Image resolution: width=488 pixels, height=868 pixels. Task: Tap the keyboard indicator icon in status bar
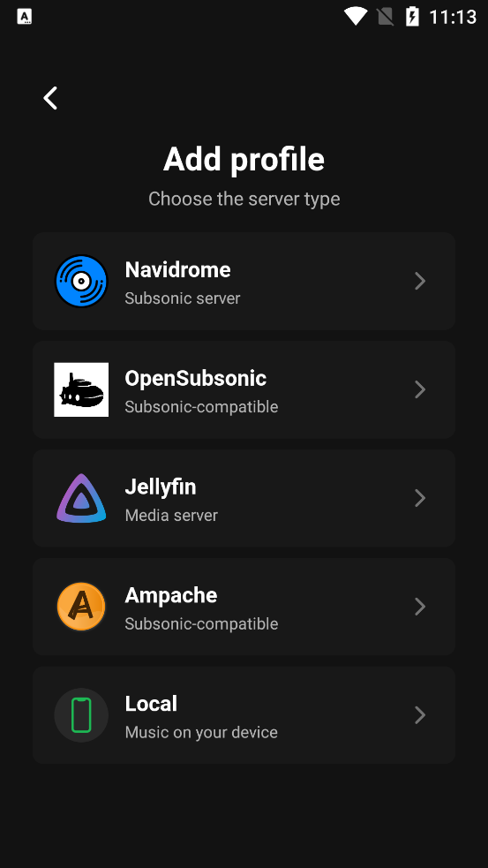pyautogui.click(x=25, y=17)
